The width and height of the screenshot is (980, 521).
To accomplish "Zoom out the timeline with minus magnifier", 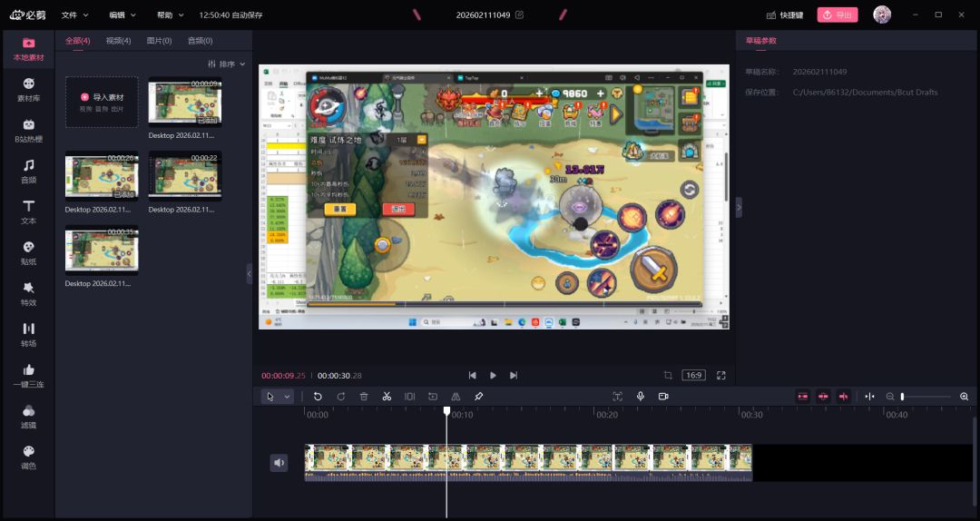I will [x=890, y=397].
